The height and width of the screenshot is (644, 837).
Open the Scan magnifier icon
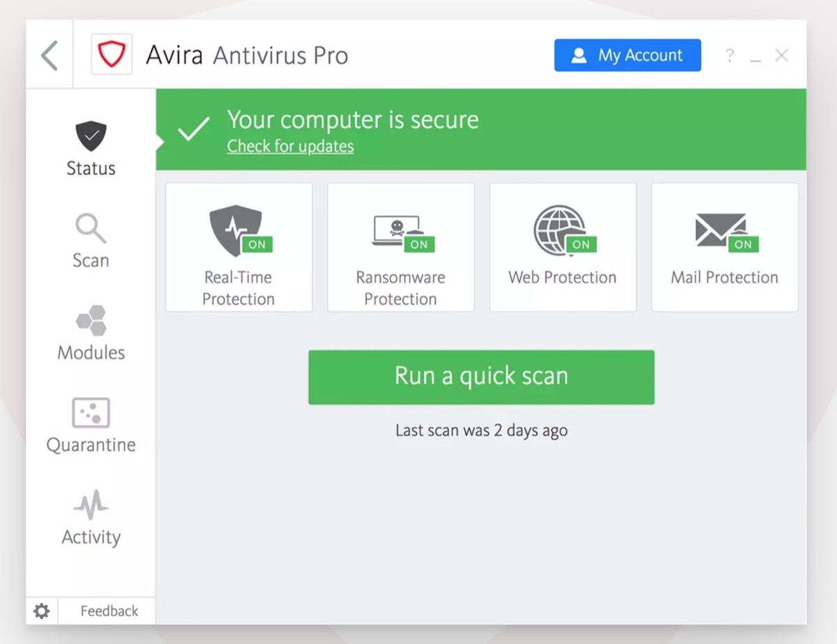(90, 227)
